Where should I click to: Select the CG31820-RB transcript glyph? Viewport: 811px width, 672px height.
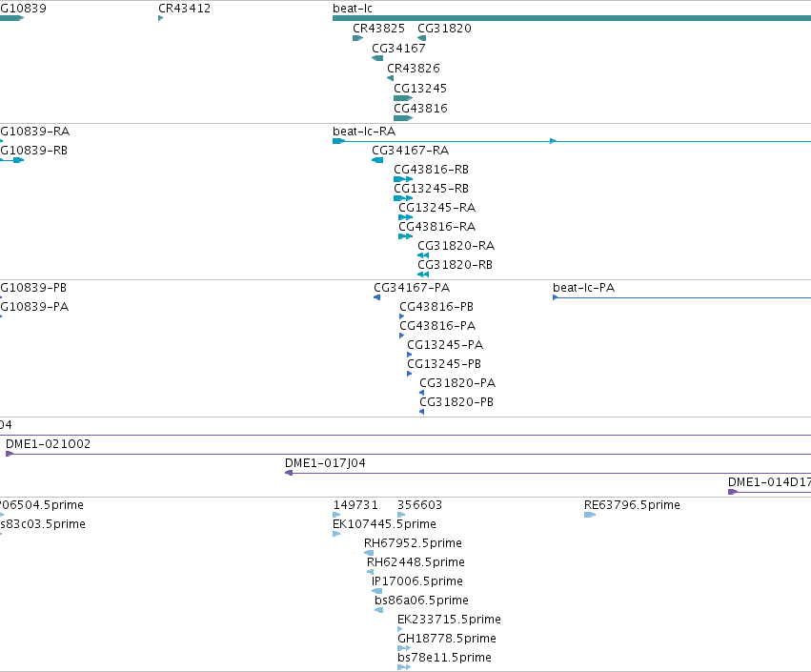click(x=423, y=275)
